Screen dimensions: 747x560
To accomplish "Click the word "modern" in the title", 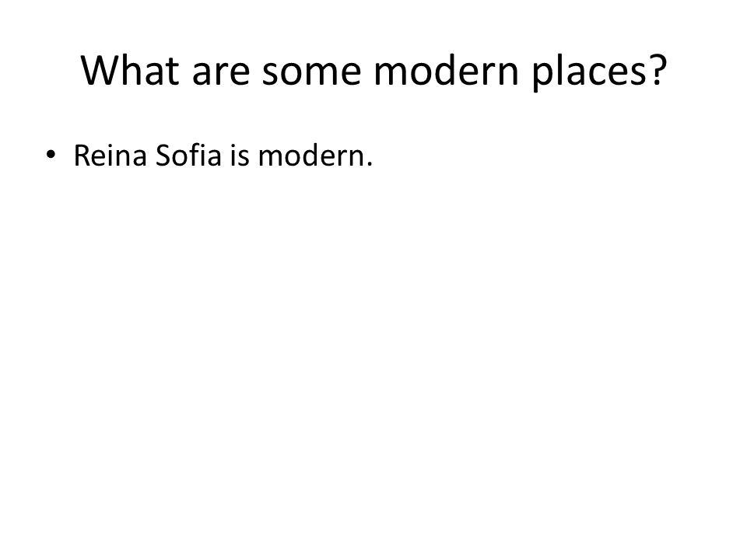I will (446, 71).
